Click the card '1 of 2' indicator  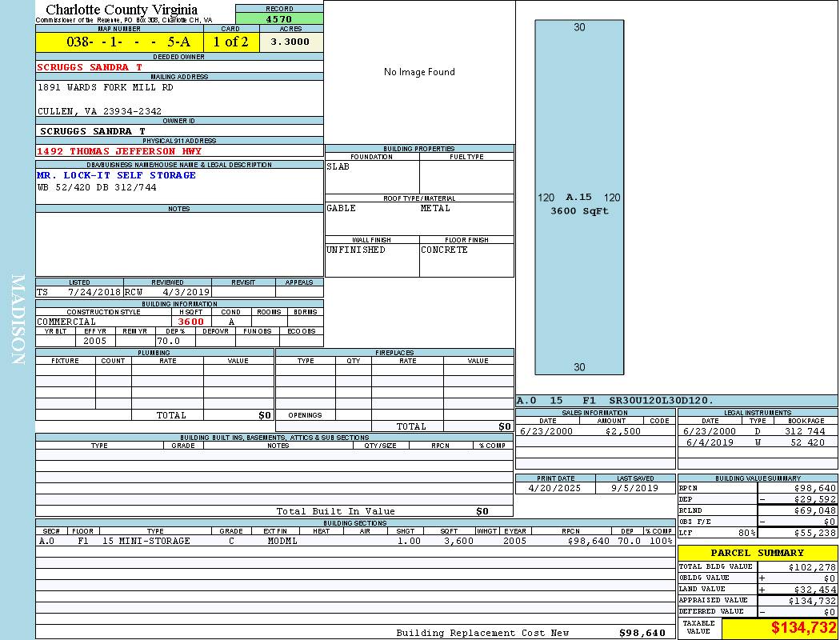coord(230,42)
